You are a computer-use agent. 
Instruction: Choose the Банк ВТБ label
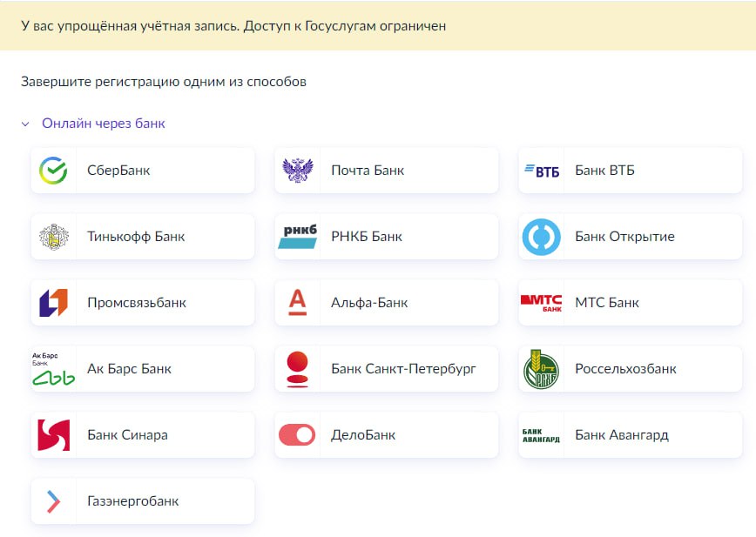(604, 171)
